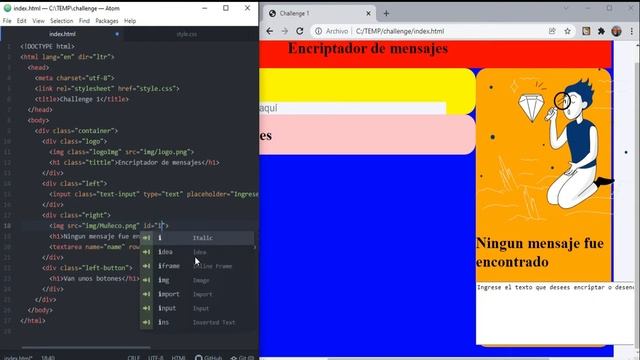
Task: Click snippet icon beside 'input' suggestion
Action: (x=147, y=309)
